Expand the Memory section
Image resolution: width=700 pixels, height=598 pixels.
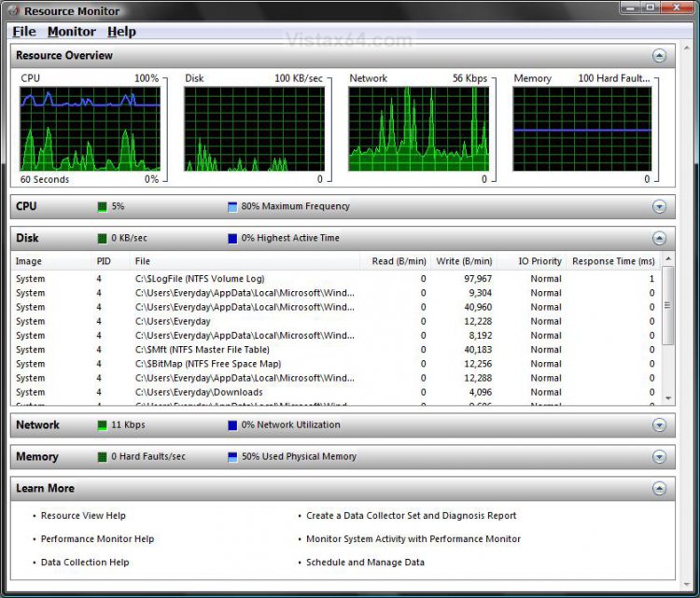click(659, 457)
